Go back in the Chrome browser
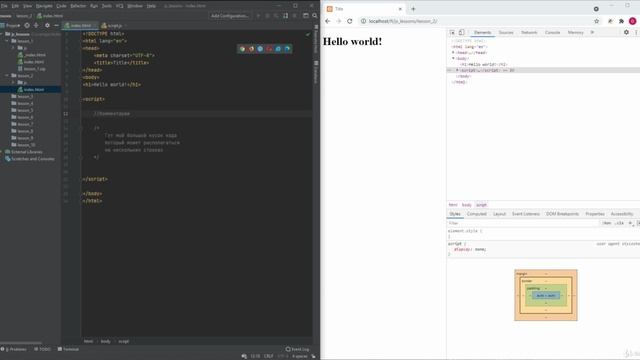 tap(328, 21)
